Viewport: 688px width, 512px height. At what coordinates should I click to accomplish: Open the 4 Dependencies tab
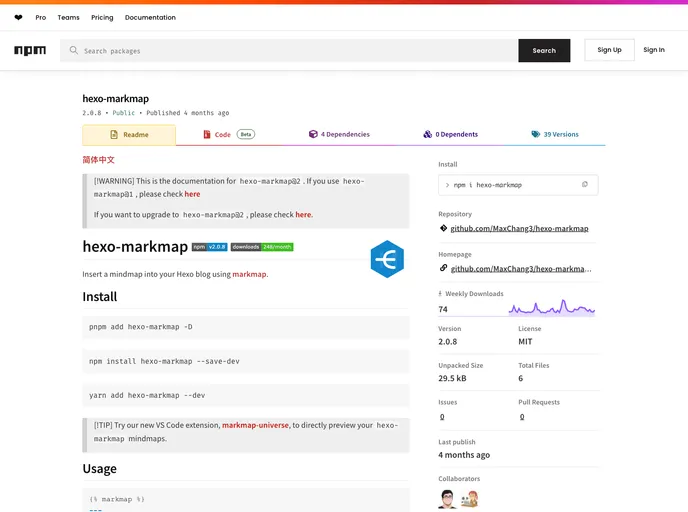point(339,134)
